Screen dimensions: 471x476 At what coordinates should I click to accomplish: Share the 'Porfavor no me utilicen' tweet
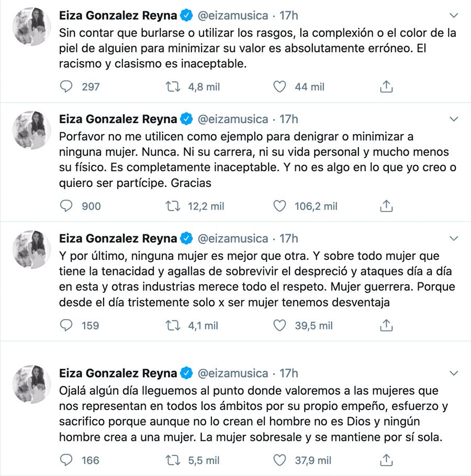pyautogui.click(x=386, y=206)
